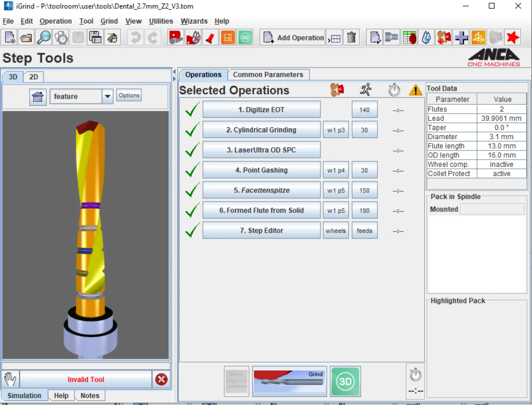Click the Options button
The image size is (532, 405).
pyautogui.click(x=129, y=95)
